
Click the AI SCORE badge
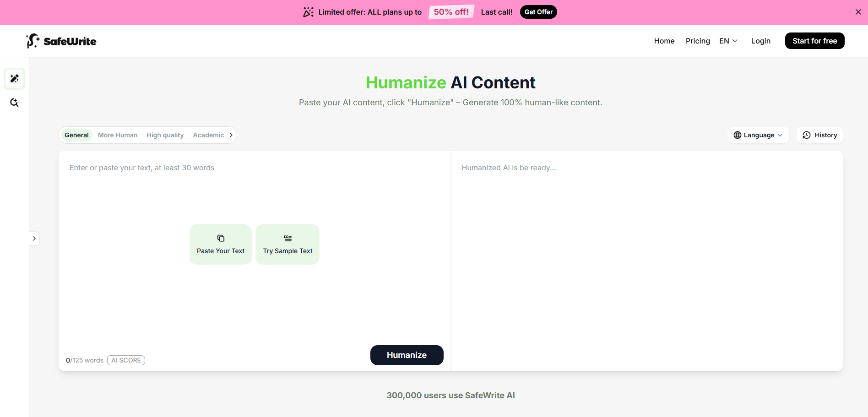pyautogui.click(x=126, y=360)
